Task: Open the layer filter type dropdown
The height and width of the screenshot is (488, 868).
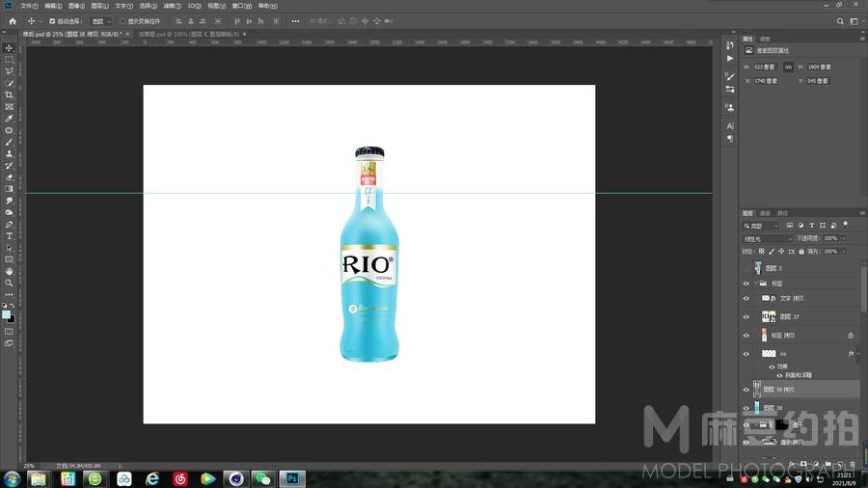Action: (x=762, y=226)
